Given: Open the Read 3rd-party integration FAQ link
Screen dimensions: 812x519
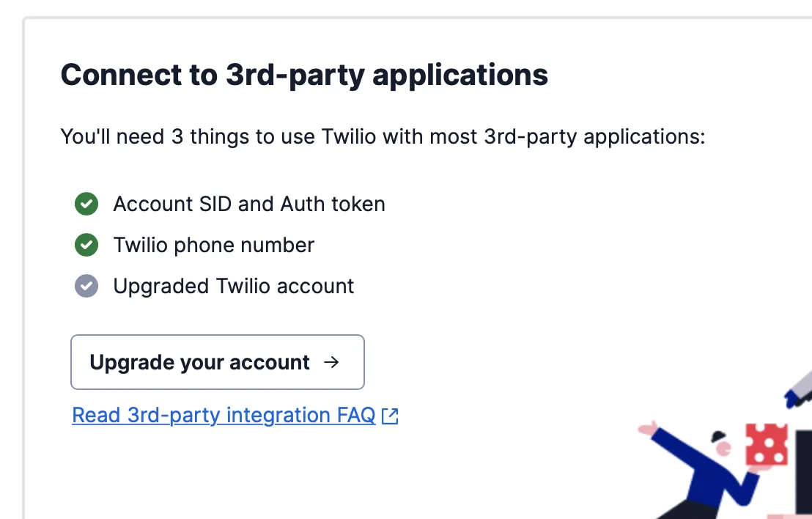Looking at the screenshot, I should 235,416.
